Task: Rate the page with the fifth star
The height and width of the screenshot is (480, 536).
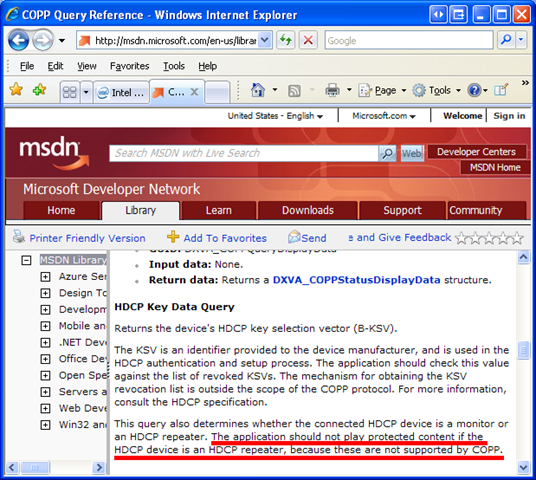Action: coord(517,238)
